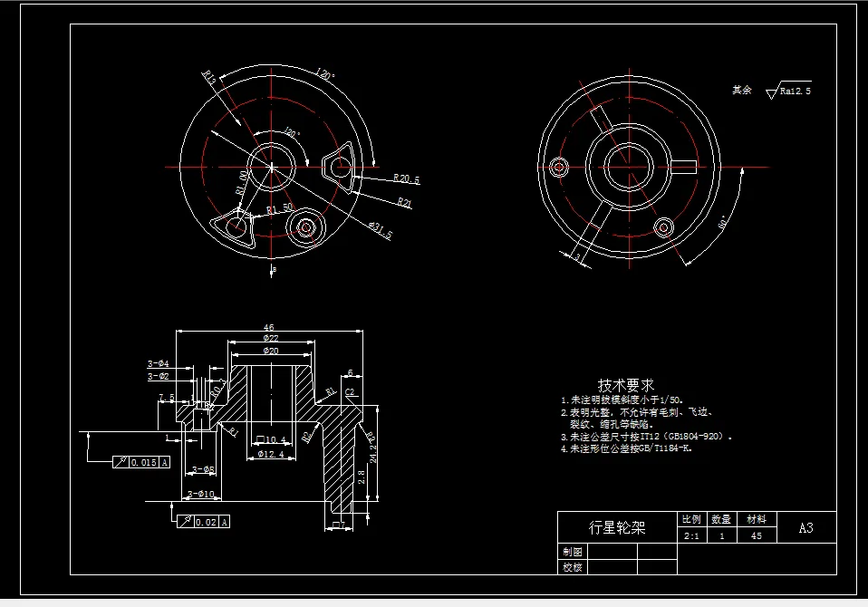This screenshot has width=868, height=607.
Task: Select the "Ra12.5" surface roughness symbol
Action: click(789, 91)
